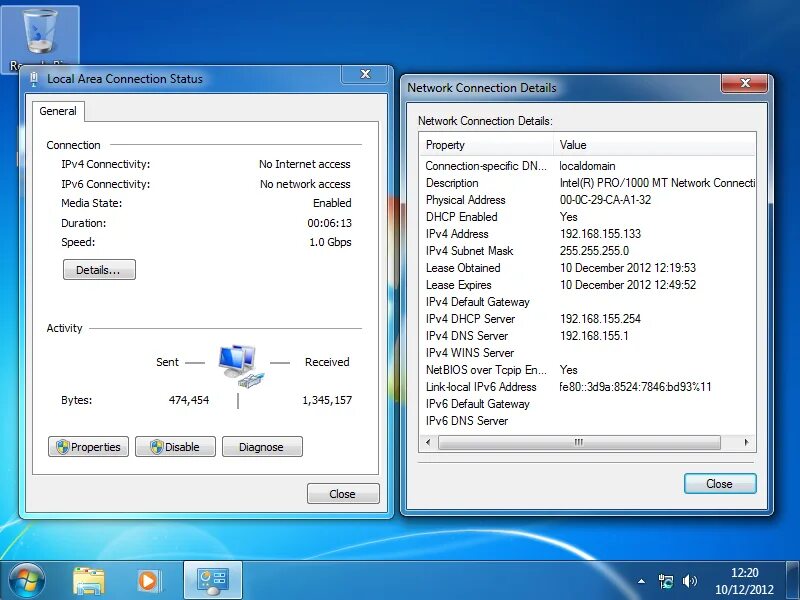Open the Start menu
800x600 pixels.
point(26,580)
